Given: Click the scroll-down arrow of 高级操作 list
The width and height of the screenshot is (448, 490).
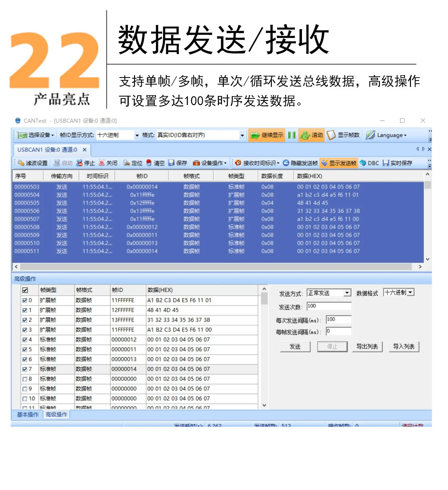Looking at the screenshot, I should coord(264,405).
